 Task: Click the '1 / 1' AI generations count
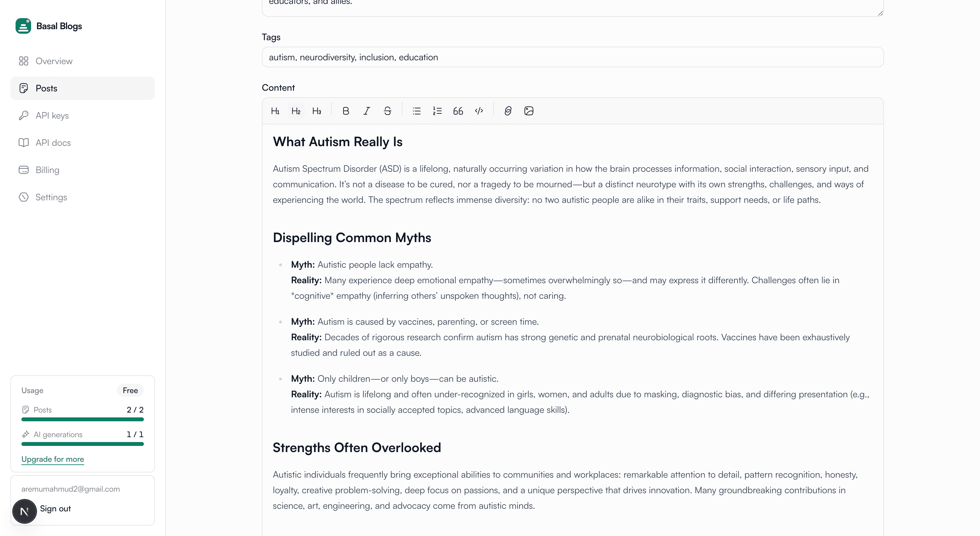point(135,434)
